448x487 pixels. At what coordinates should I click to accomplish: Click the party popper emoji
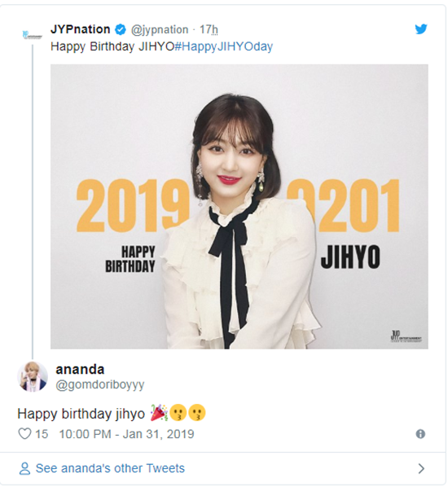pyautogui.click(x=159, y=413)
